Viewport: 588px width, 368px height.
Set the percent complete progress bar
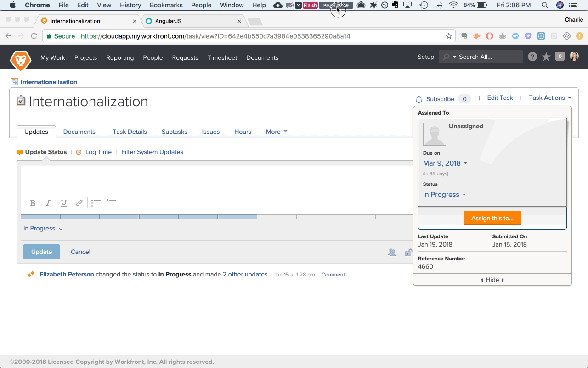tap(217, 217)
